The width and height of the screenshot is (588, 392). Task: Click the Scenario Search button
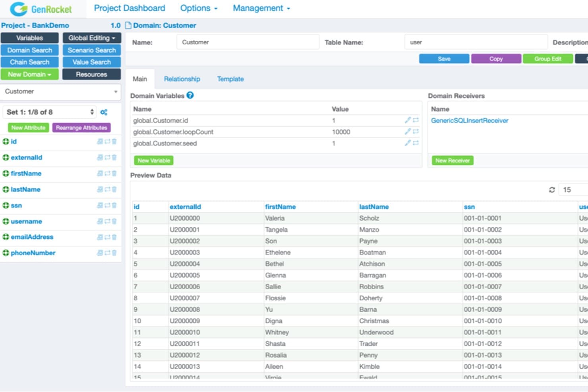tap(92, 50)
